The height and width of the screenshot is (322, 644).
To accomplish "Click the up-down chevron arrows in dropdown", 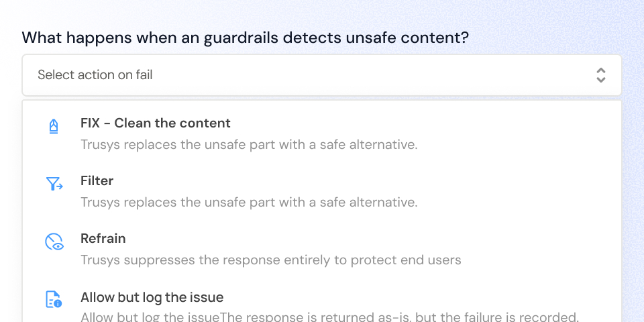I will pyautogui.click(x=601, y=75).
